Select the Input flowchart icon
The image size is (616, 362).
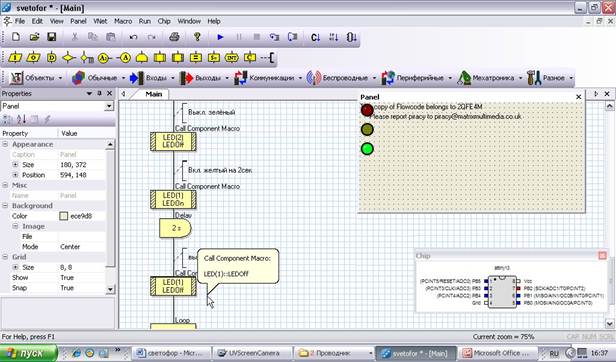point(15,58)
